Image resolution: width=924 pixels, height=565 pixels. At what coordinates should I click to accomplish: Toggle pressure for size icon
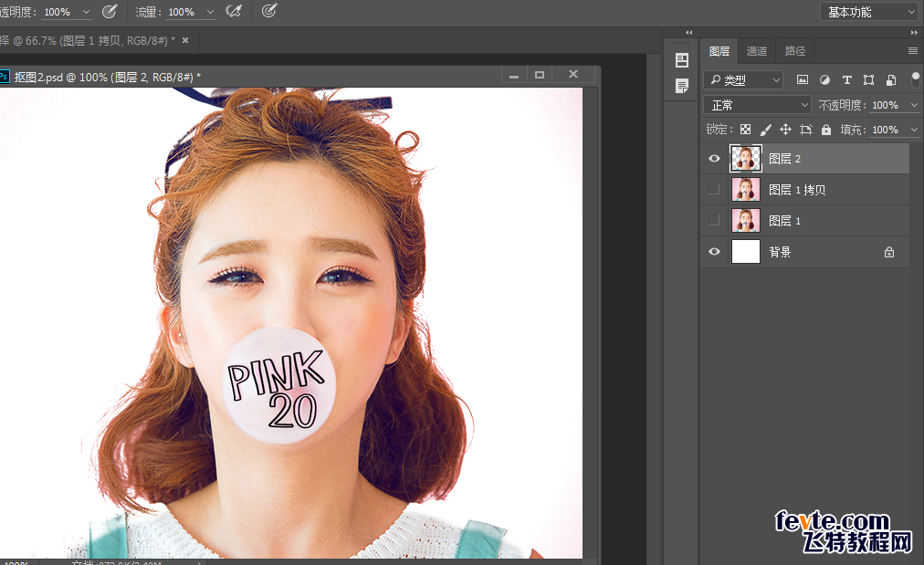click(269, 11)
